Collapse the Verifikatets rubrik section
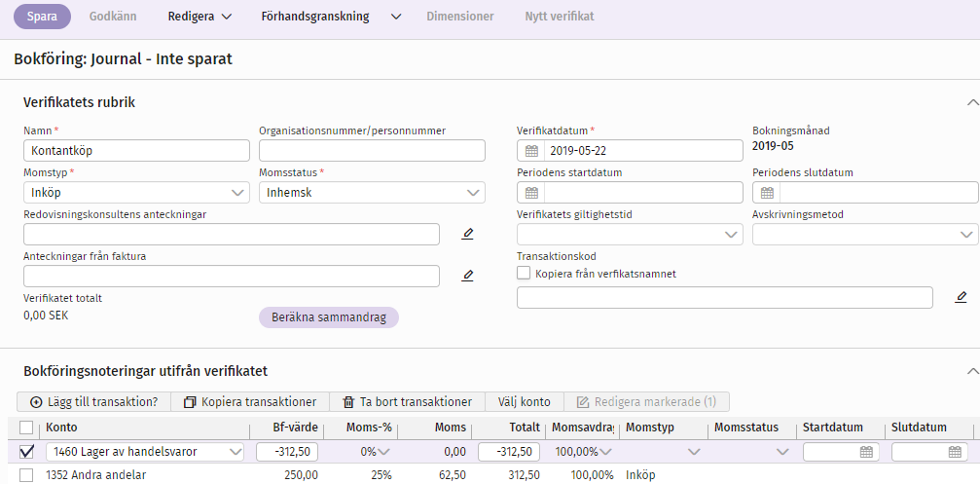 pos(972,102)
